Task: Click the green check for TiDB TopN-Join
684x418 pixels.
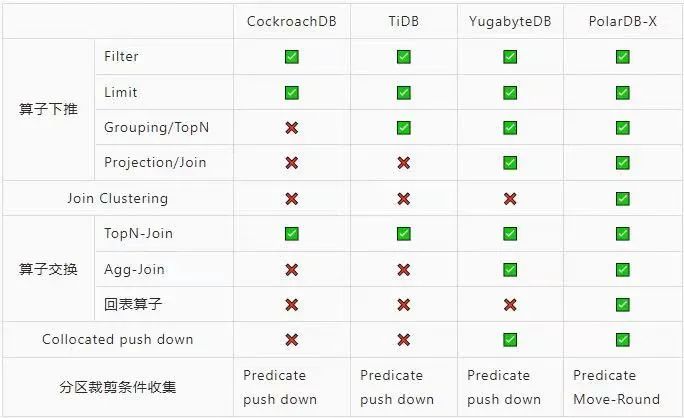Action: (403, 234)
